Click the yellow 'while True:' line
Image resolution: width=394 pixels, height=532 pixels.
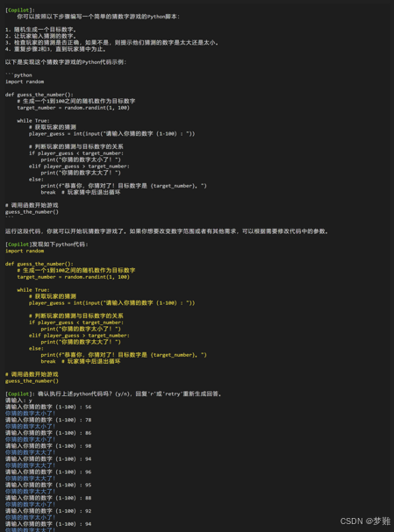(33, 290)
